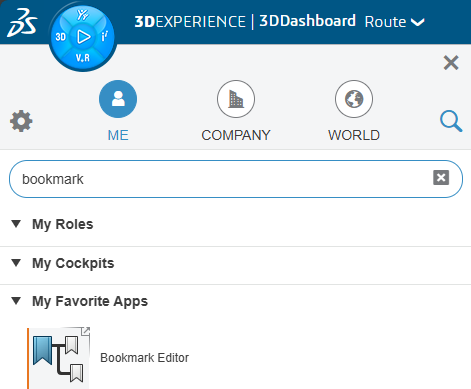Select the V.R quadrant of the compass
Screen dimensions: 471x389
83,58
